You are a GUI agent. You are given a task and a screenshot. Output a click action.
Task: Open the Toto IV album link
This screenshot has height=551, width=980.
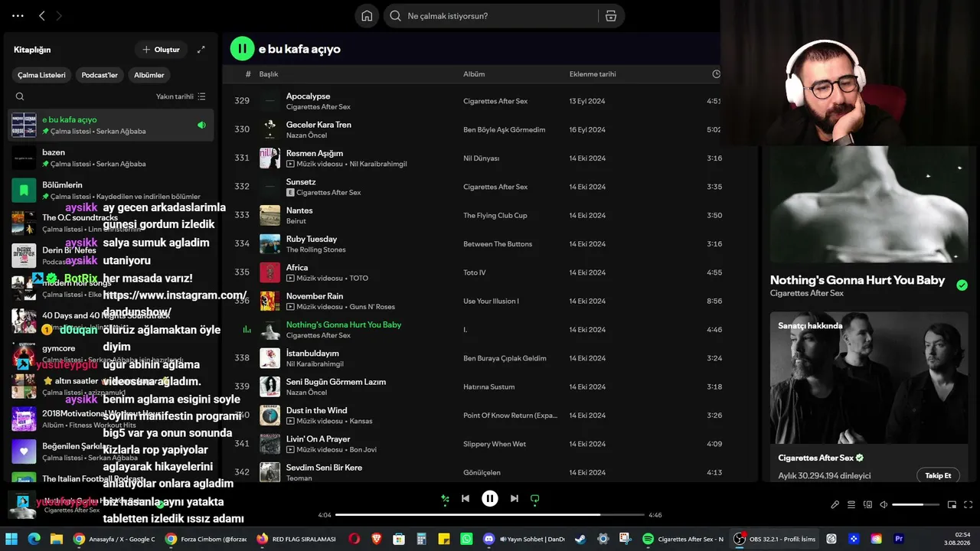click(475, 272)
